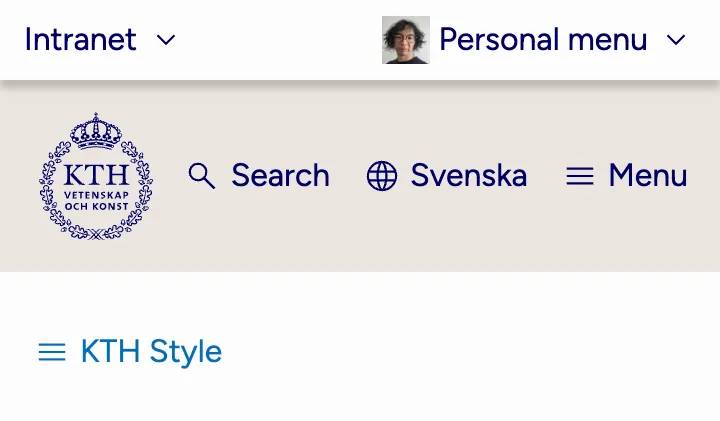
Task: Open the Personal menu label
Action: [x=543, y=40]
